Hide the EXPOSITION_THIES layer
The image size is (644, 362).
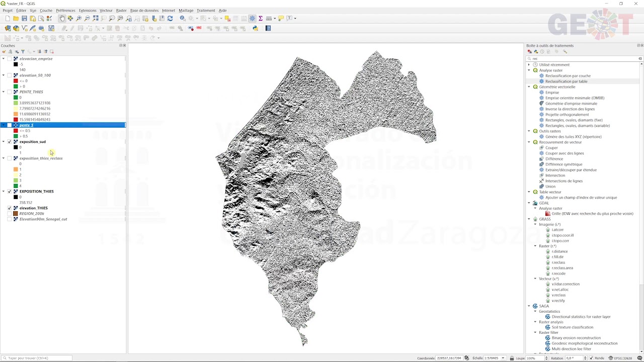[10, 192]
